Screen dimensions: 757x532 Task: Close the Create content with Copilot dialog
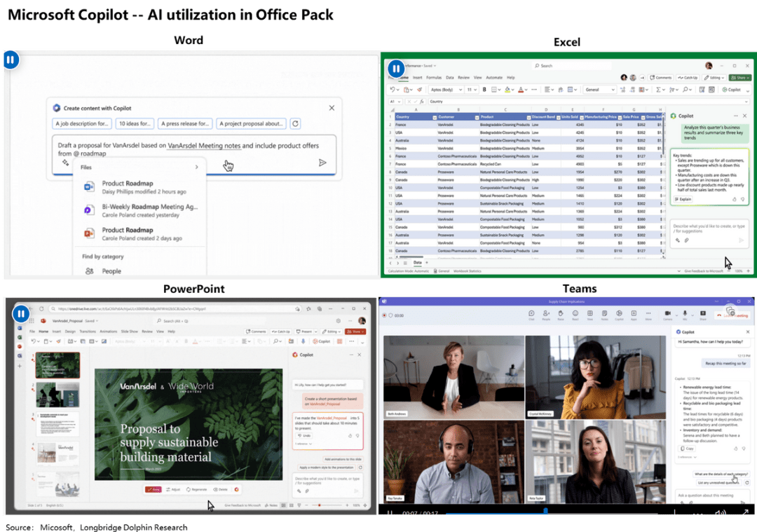332,108
